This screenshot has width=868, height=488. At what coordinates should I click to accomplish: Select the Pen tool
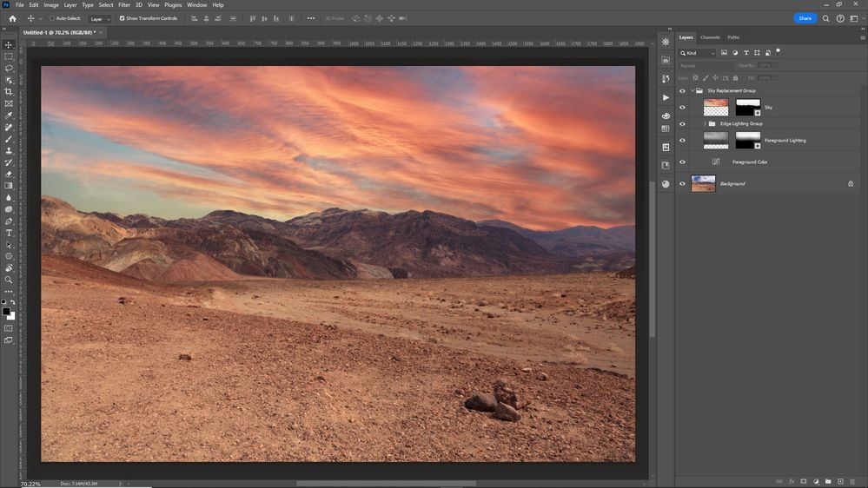[x=9, y=221]
